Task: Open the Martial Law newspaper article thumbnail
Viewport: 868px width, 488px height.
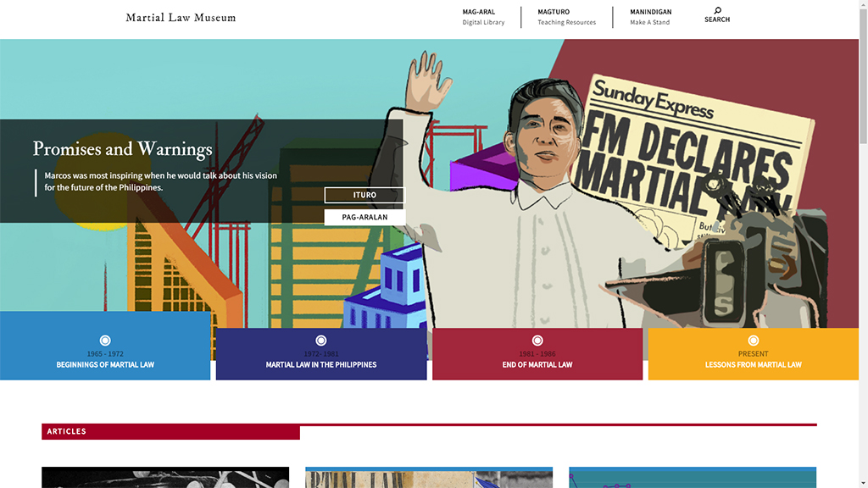Action: coord(429,478)
